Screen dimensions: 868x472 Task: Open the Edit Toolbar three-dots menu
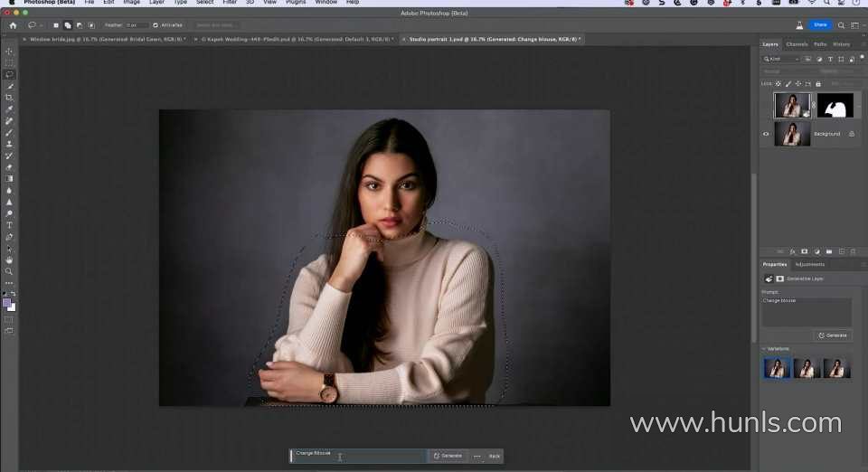click(9, 283)
